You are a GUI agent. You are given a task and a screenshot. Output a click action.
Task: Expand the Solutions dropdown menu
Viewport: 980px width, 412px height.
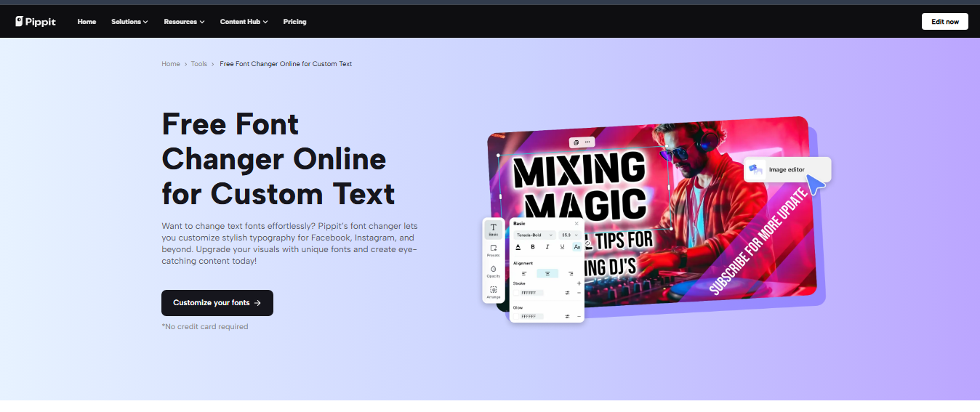[x=129, y=22]
